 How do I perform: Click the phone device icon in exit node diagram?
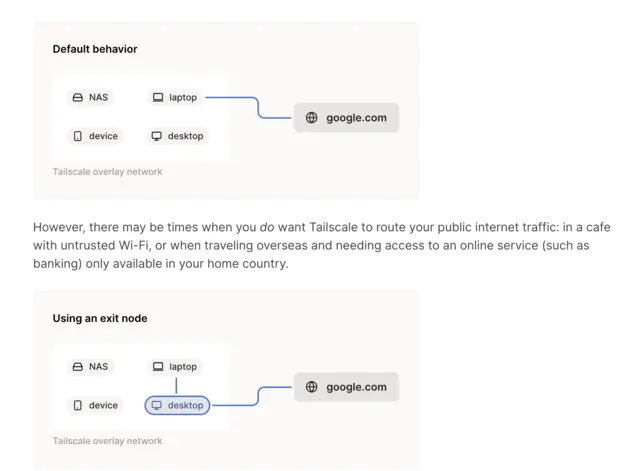coord(78,405)
